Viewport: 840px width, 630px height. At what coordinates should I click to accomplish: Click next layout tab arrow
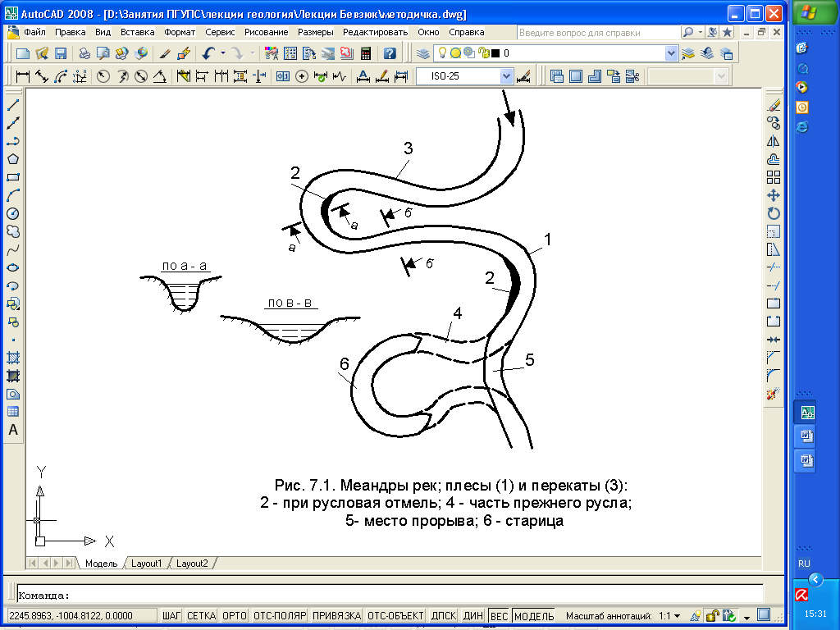[x=57, y=563]
